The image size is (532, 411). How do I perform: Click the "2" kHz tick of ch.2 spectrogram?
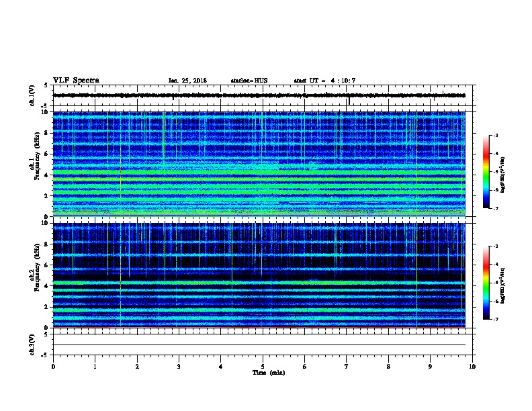pyautogui.click(x=46, y=307)
